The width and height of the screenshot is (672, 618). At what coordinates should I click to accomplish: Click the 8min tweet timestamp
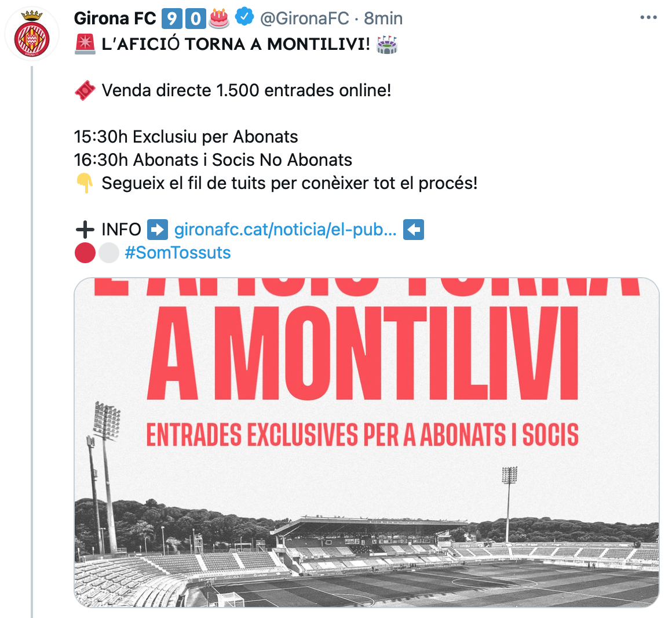coord(383,19)
